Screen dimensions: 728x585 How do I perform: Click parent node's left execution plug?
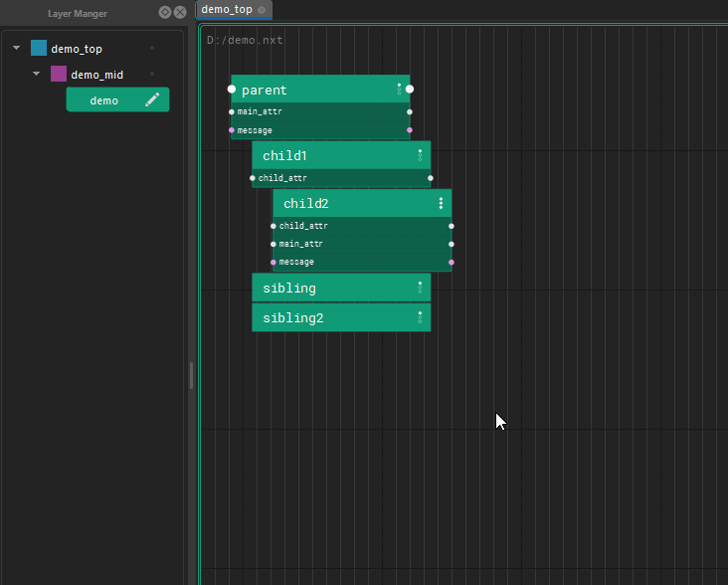[x=231, y=89]
